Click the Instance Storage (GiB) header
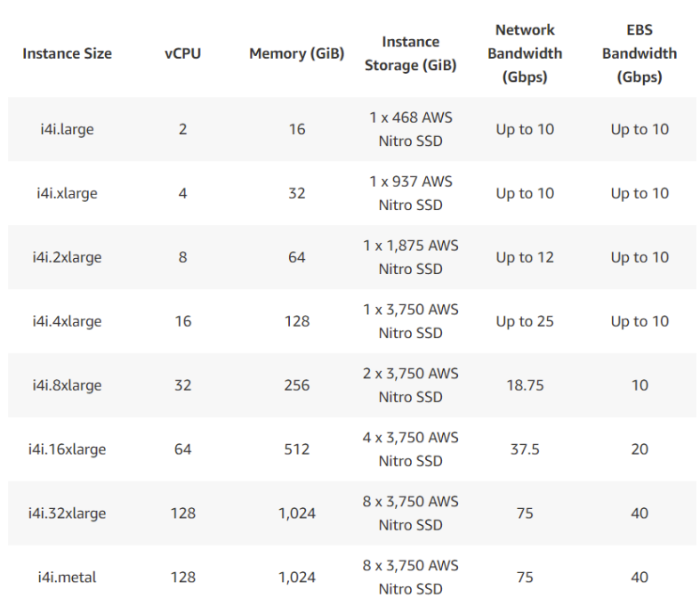This screenshot has width=700, height=598. click(411, 53)
